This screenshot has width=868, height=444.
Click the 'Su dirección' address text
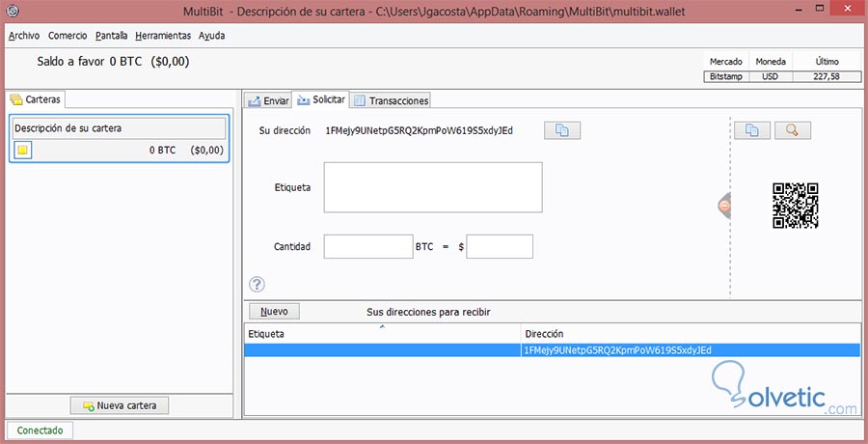(x=420, y=131)
